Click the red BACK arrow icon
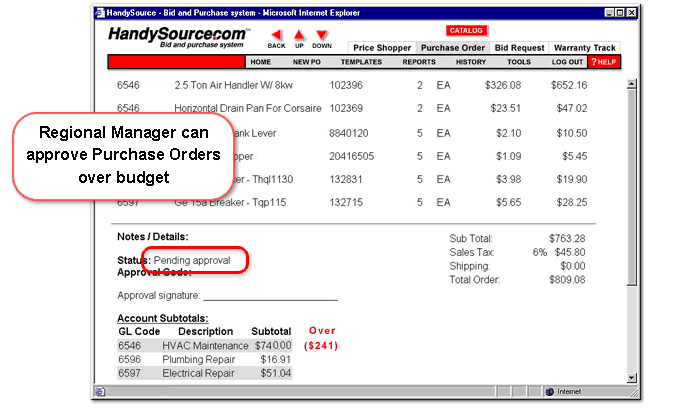 276,35
